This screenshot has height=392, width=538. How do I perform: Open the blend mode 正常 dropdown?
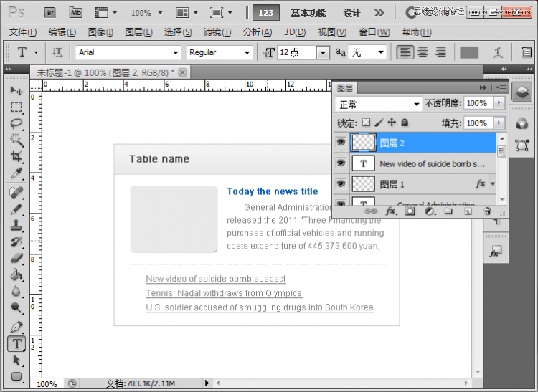(379, 104)
